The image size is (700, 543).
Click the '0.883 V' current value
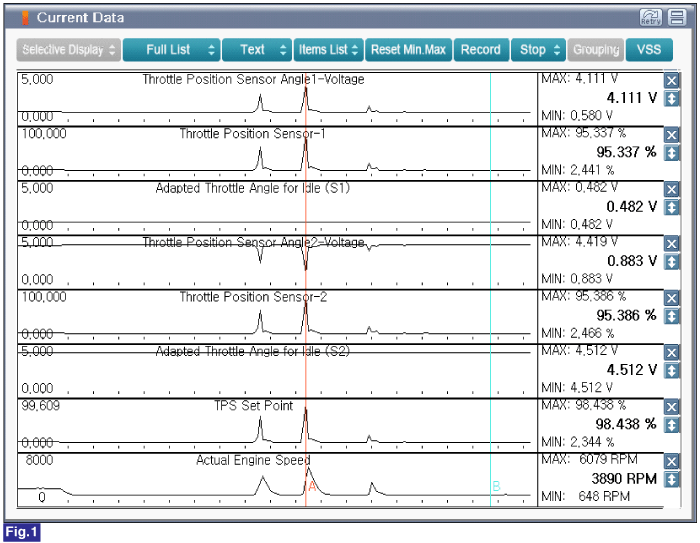click(632, 261)
